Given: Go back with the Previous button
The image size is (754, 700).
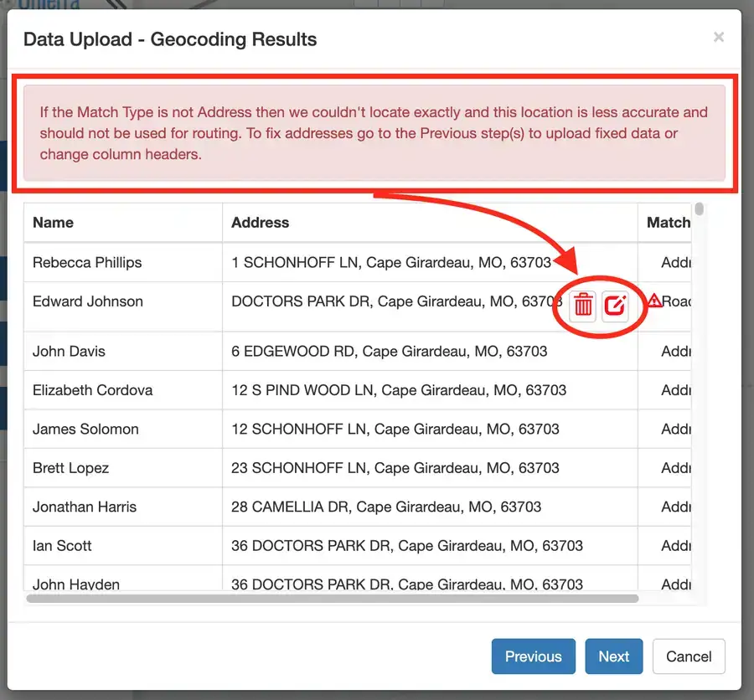Looking at the screenshot, I should pyautogui.click(x=534, y=656).
